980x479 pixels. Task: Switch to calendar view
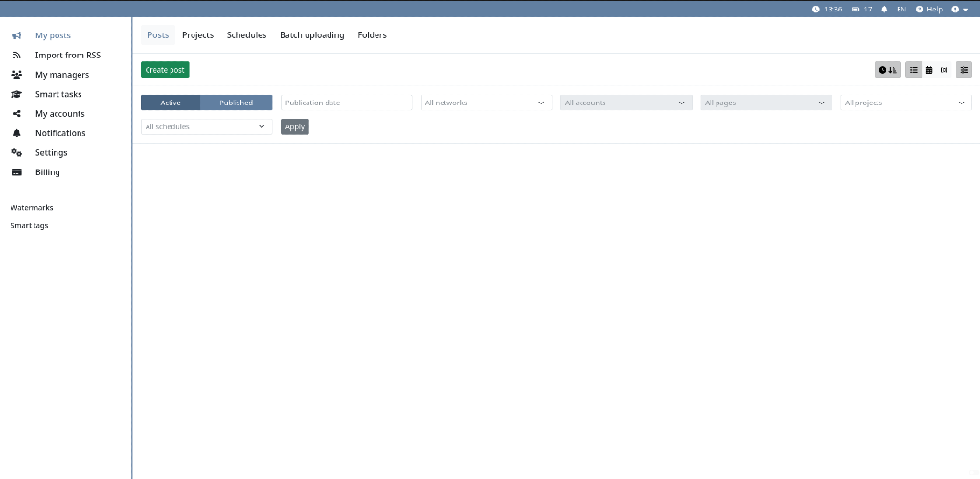[929, 70]
